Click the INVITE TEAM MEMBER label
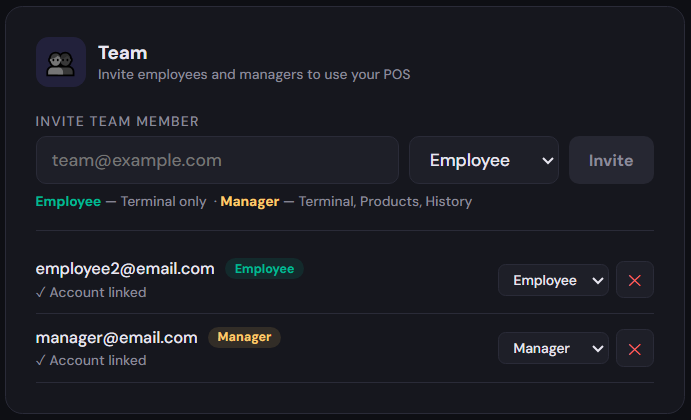This screenshot has width=691, height=420. (x=117, y=121)
